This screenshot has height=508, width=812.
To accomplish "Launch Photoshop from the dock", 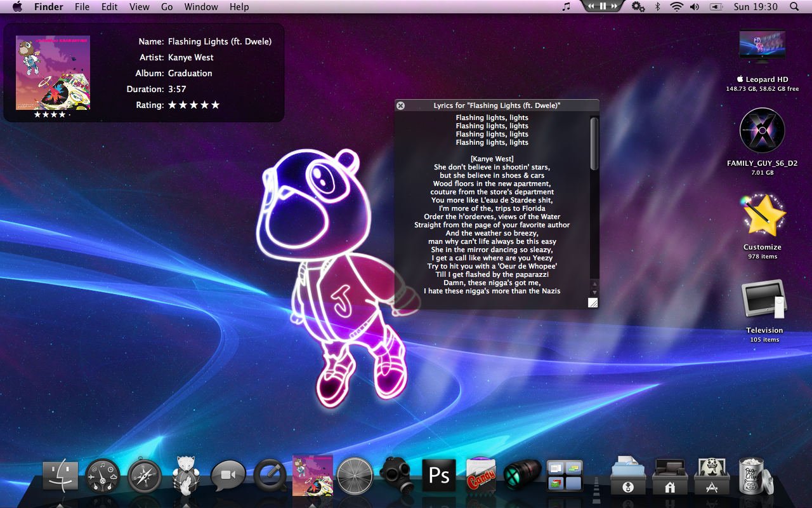I will click(x=439, y=476).
